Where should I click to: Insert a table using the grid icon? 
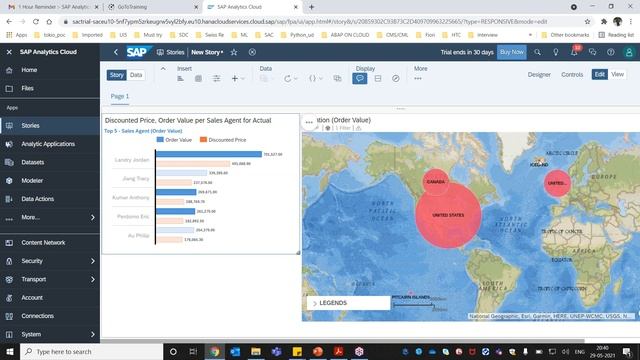pyautogui.click(x=198, y=78)
